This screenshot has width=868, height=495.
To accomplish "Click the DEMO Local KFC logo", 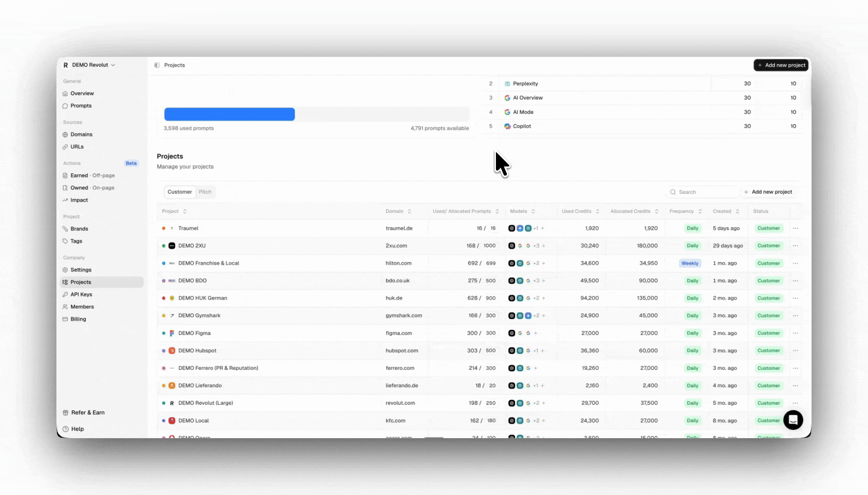I will 172,420.
